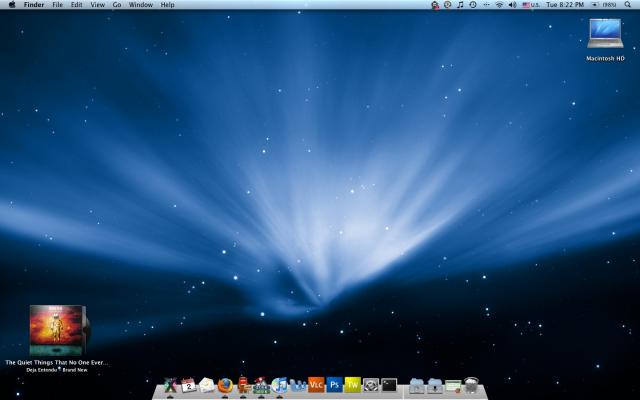
Task: Open the Trash in the Dock
Action: [x=471, y=385]
